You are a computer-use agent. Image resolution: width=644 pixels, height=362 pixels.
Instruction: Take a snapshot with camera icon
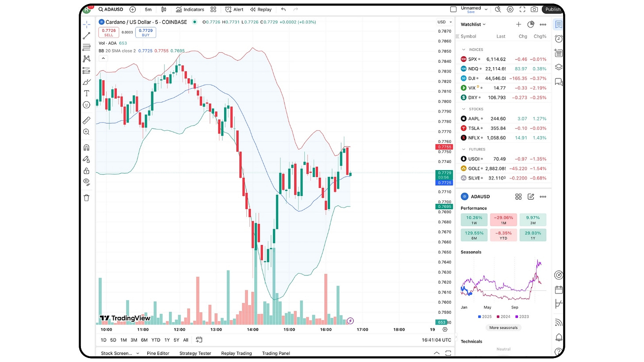tap(534, 9)
